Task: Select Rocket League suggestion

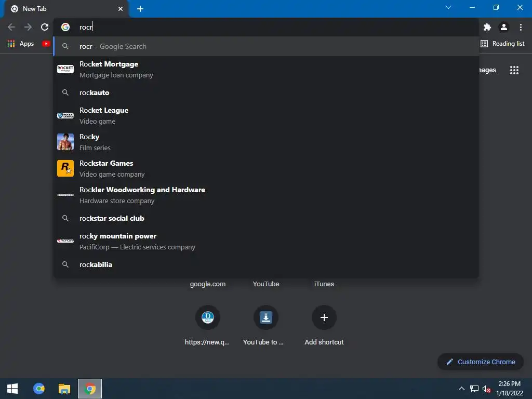Action: pyautogui.click(x=267, y=116)
